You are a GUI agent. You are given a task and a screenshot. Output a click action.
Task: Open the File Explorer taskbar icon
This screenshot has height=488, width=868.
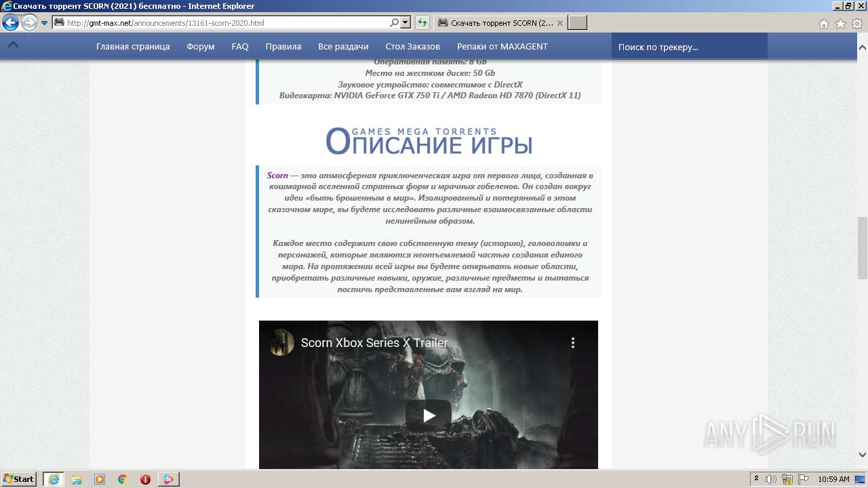(77, 479)
